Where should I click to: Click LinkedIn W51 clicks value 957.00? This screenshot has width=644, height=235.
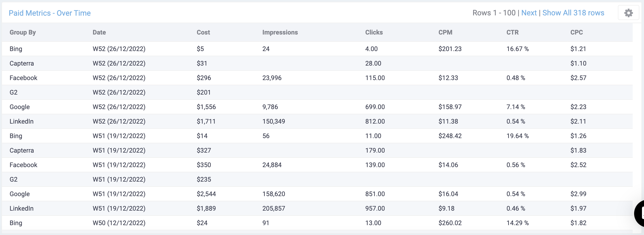(x=375, y=208)
